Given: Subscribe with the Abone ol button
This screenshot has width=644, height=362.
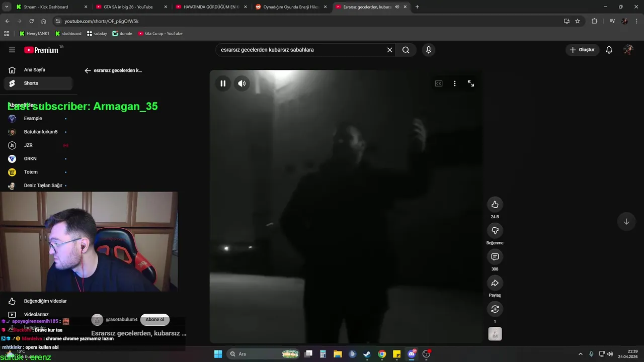Looking at the screenshot, I should 155,320.
